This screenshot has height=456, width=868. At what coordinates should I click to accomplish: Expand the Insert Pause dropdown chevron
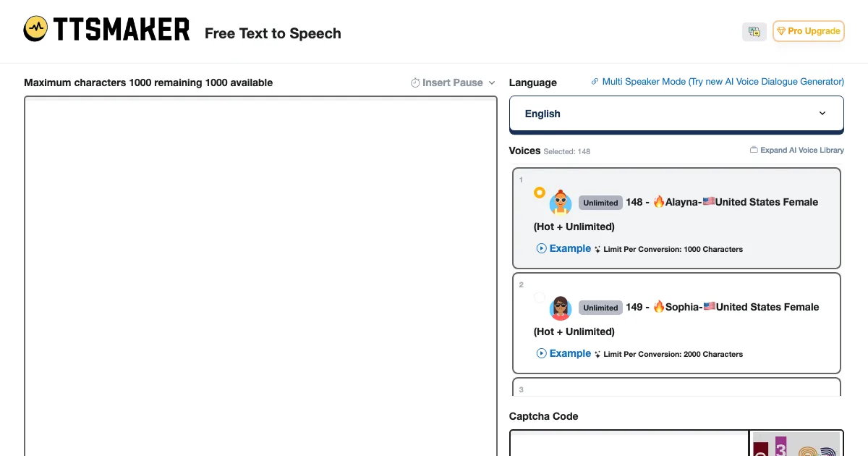(492, 83)
